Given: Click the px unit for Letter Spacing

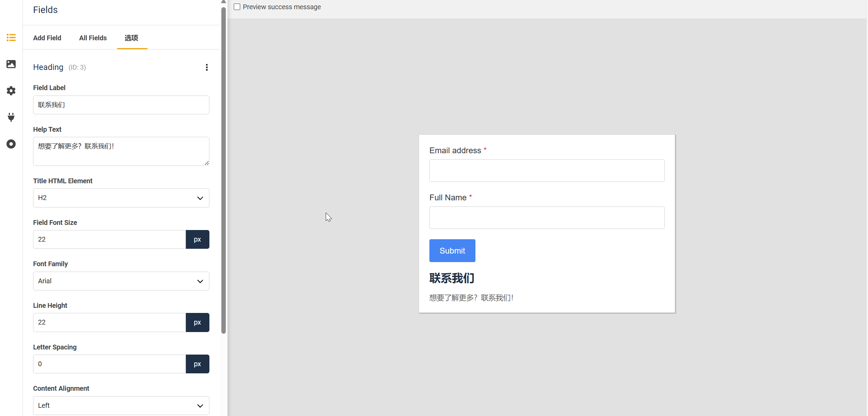Looking at the screenshot, I should (x=197, y=364).
